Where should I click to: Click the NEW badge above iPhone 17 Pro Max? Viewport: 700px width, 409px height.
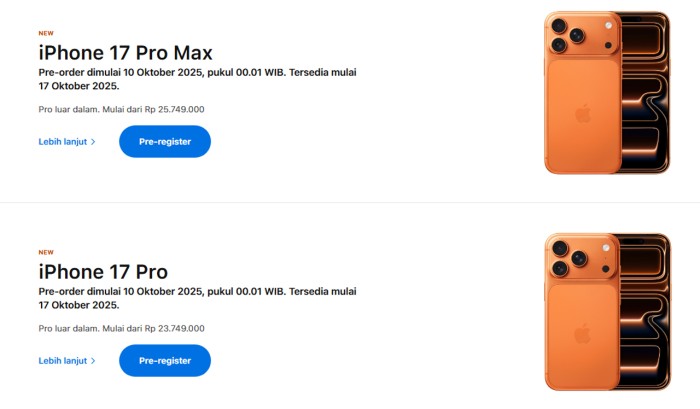pyautogui.click(x=46, y=33)
